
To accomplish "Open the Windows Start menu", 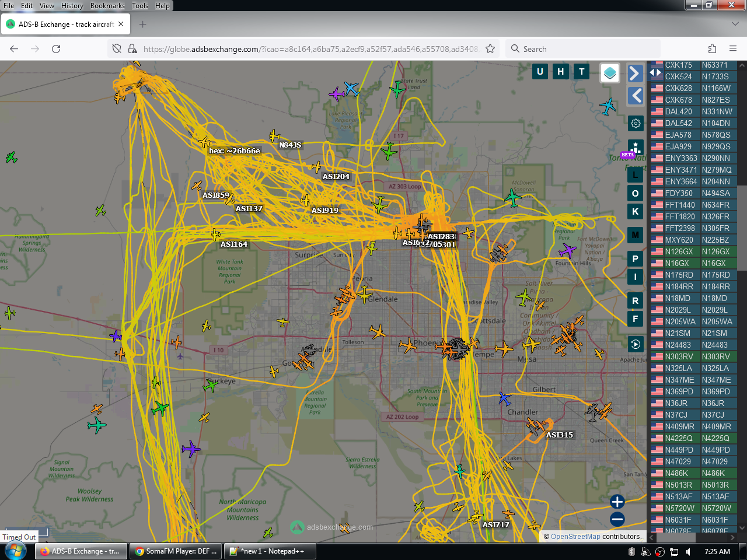I will (15, 551).
